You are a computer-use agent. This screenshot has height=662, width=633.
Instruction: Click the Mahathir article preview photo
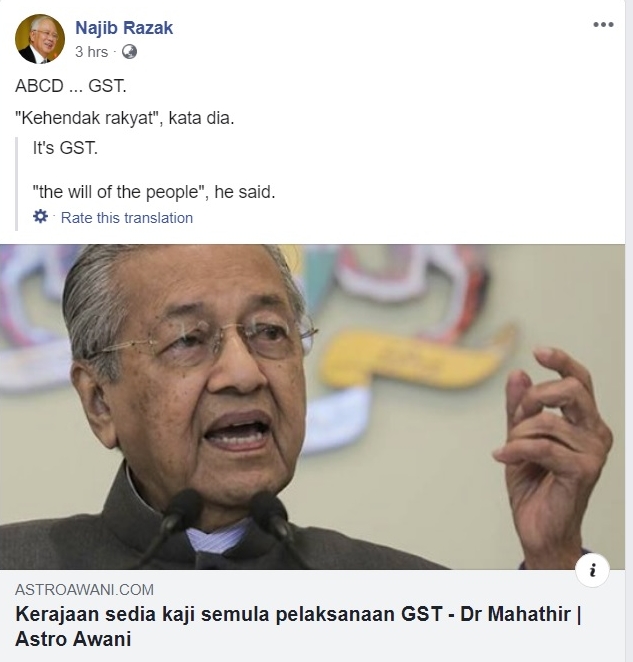coord(312,407)
